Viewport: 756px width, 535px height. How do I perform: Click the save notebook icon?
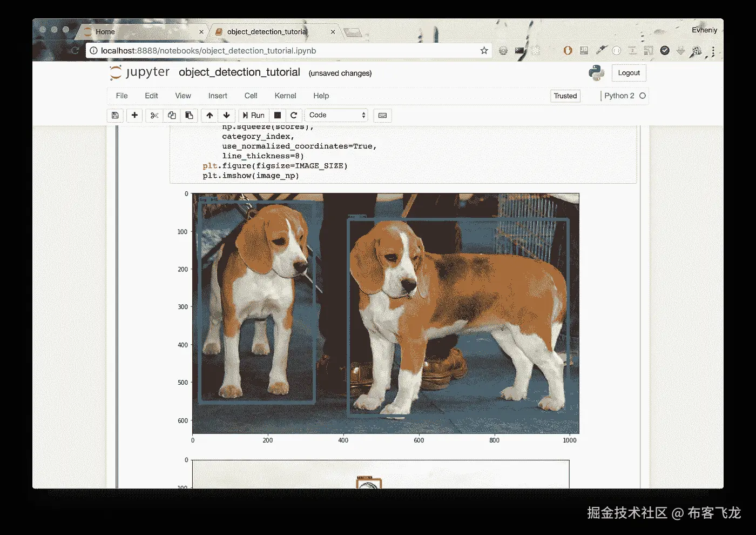coord(115,115)
